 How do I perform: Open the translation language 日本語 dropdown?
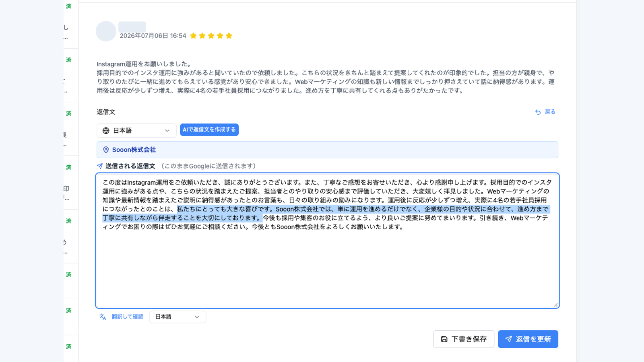[178, 317]
